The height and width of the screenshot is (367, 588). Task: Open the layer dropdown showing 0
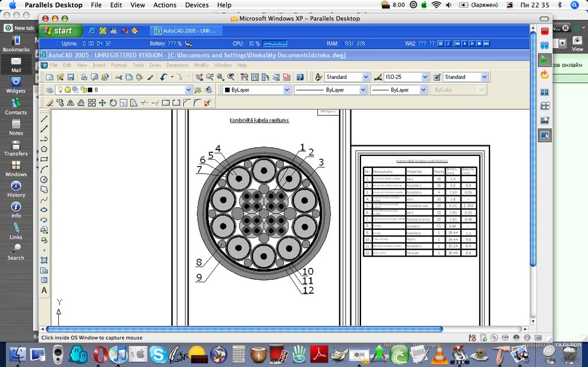click(x=188, y=90)
